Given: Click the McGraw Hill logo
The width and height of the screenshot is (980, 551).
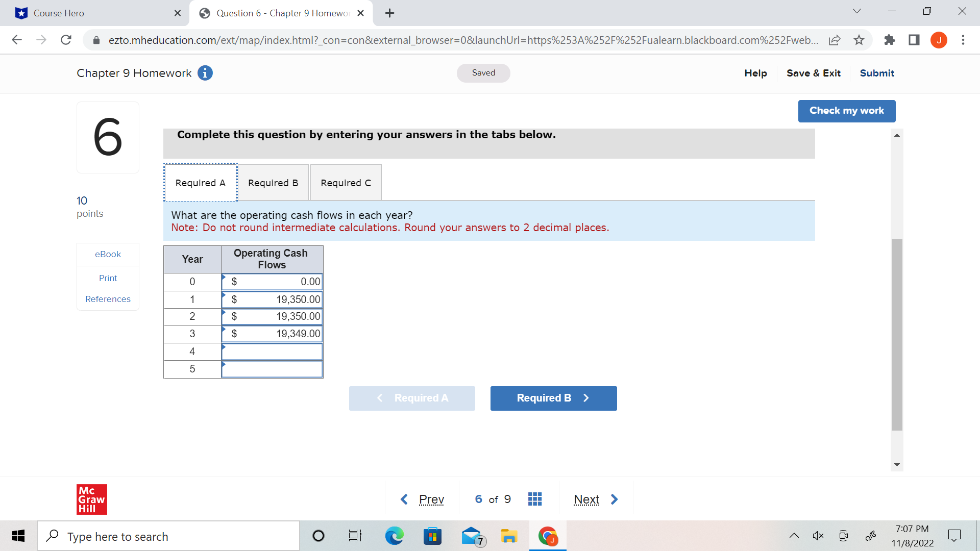Looking at the screenshot, I should coord(91,499).
